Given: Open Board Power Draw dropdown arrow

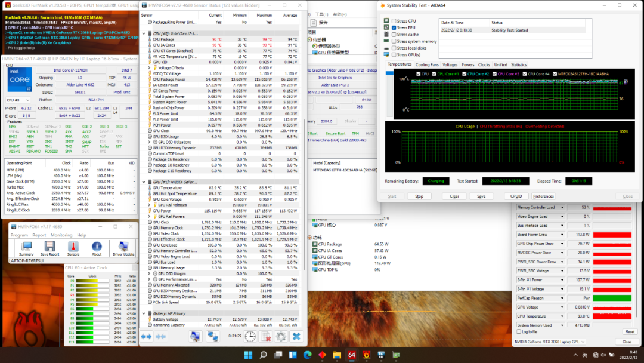Looking at the screenshot, I should [562, 234].
